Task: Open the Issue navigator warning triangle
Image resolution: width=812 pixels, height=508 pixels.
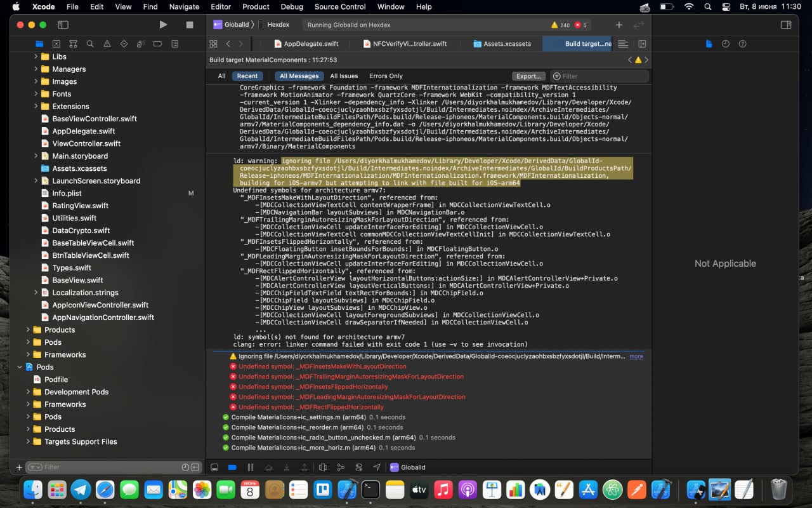Action: coord(107,44)
